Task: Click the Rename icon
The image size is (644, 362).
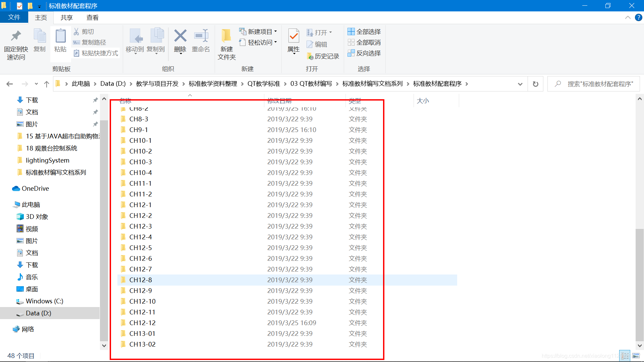Action: click(x=201, y=36)
